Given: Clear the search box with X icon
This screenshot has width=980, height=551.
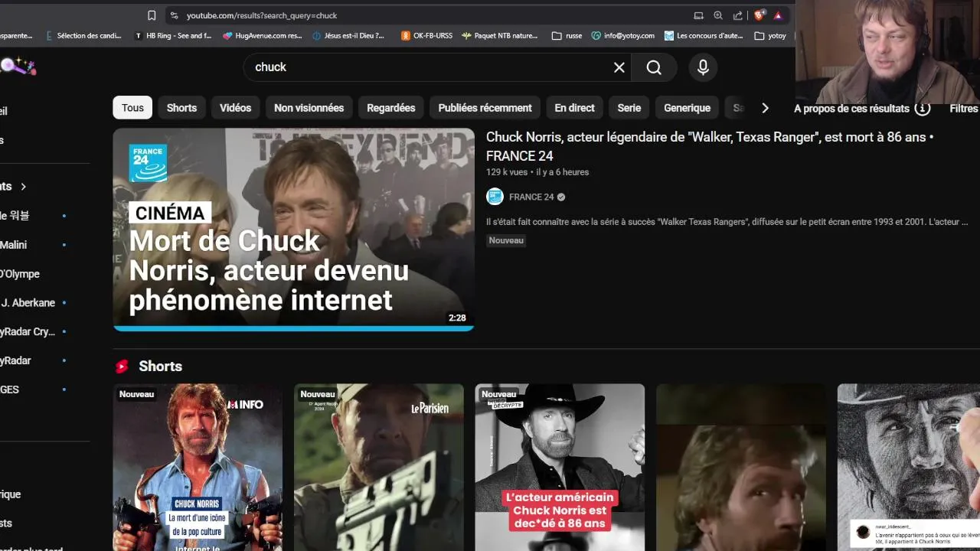Looking at the screenshot, I should point(619,67).
